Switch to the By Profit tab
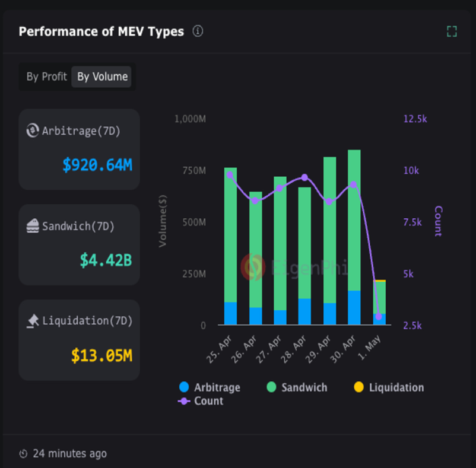This screenshot has width=476, height=468. click(46, 77)
